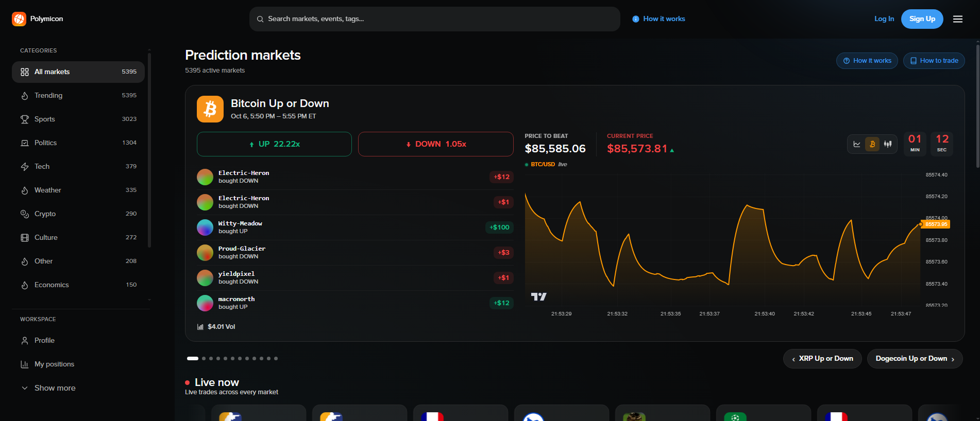The width and height of the screenshot is (980, 421).
Task: Select the Bitcoin chart mode icon
Action: coord(872,144)
